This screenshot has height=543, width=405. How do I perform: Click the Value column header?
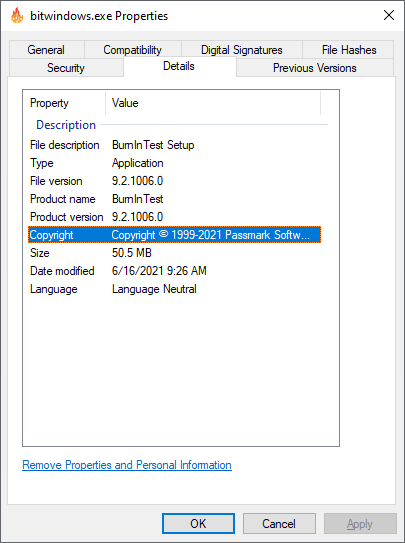(x=213, y=103)
